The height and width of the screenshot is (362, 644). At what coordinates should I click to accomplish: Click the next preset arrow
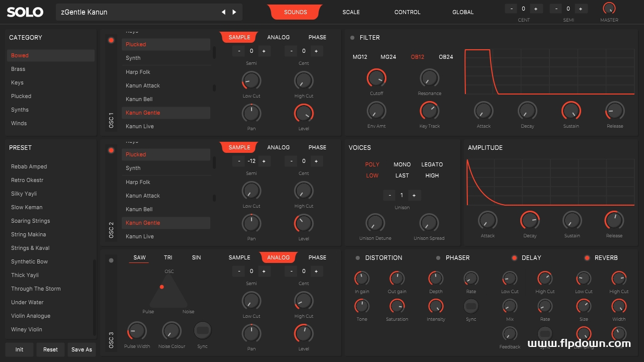(x=234, y=12)
